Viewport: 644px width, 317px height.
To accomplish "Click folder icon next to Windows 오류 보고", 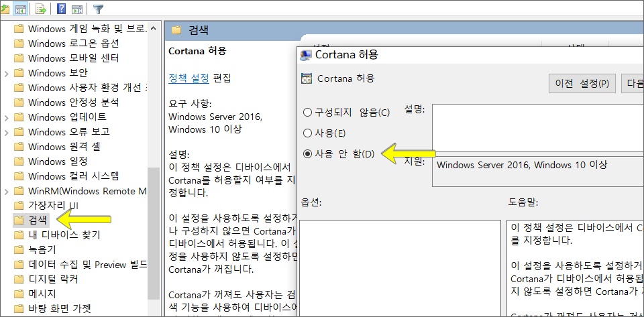I will 19,132.
